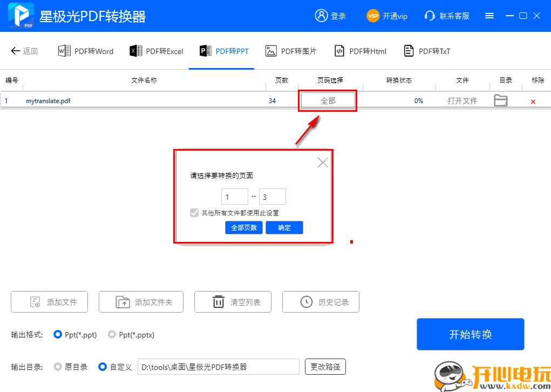Open folder icon in 目录 column

(501, 100)
